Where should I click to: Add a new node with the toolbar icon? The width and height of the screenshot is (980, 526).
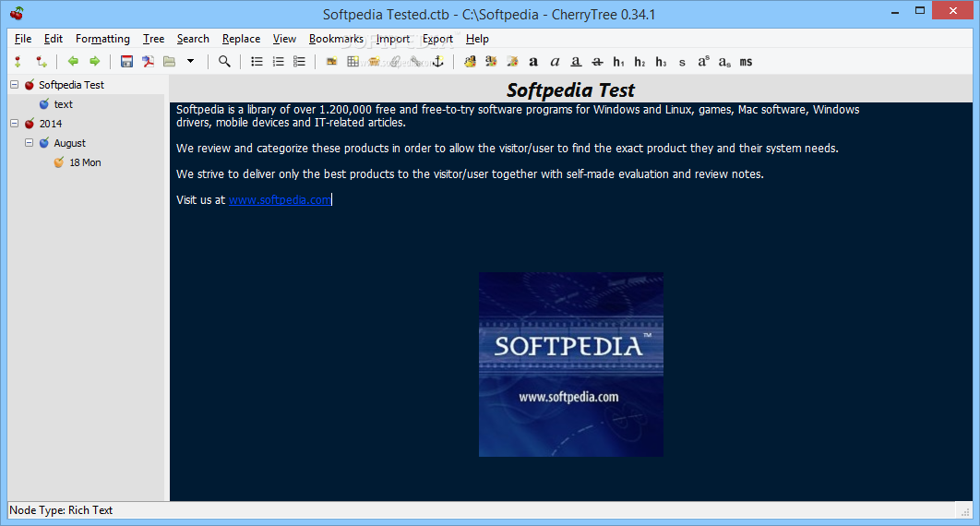(18, 61)
